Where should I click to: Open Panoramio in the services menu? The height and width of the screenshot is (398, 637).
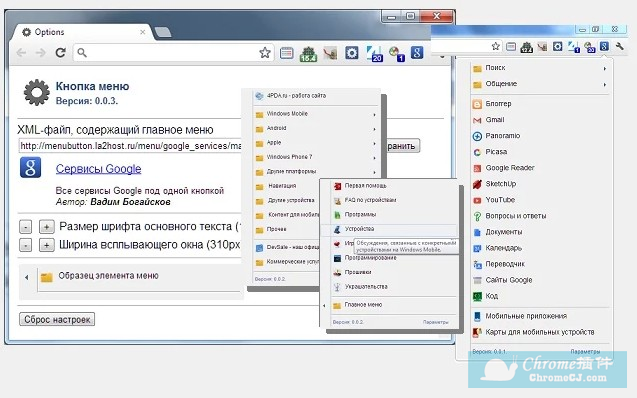tap(540, 136)
